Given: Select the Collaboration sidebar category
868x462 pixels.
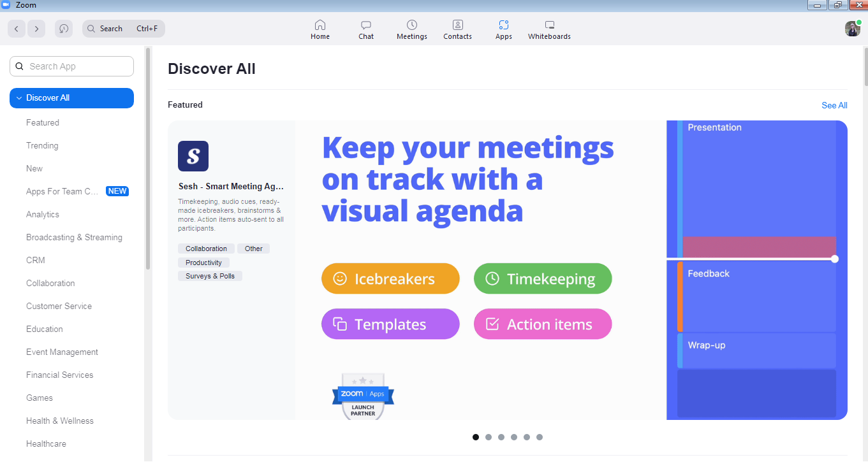Looking at the screenshot, I should [50, 283].
